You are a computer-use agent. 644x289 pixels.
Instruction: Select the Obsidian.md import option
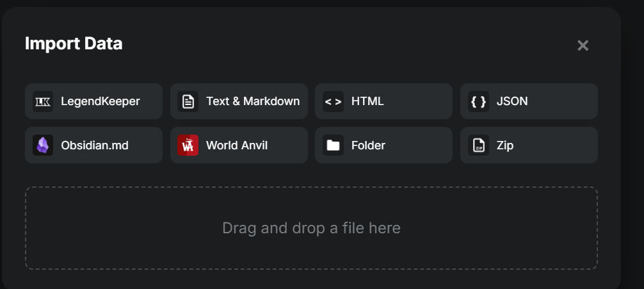95,145
